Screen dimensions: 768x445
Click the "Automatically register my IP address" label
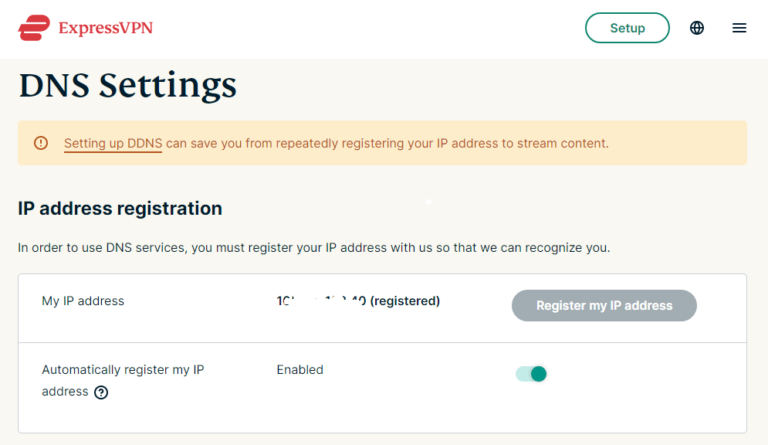(x=122, y=370)
